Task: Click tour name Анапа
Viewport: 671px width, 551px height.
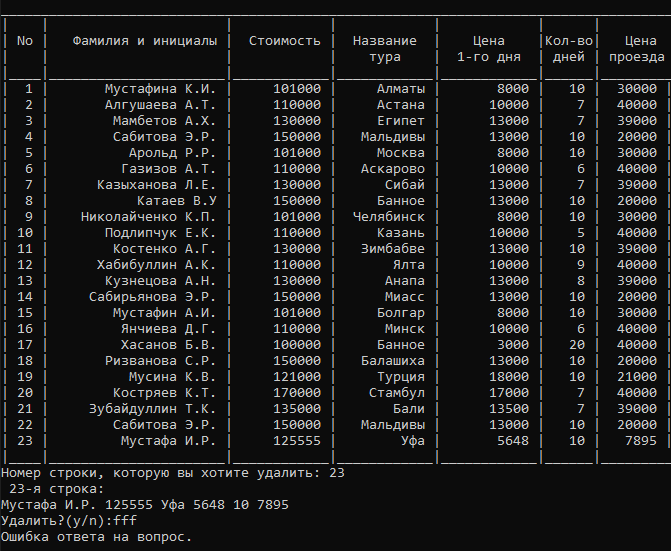Action: [405, 281]
